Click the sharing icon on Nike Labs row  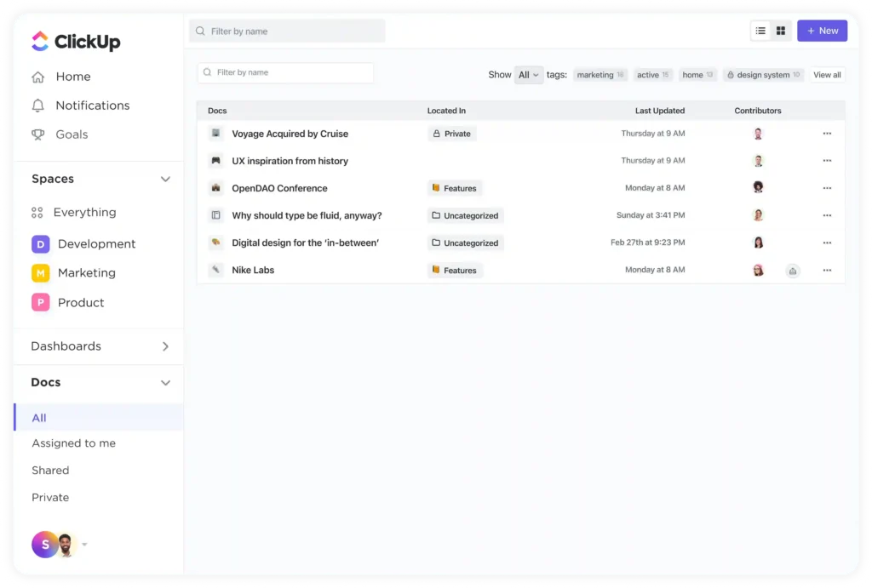click(x=793, y=271)
